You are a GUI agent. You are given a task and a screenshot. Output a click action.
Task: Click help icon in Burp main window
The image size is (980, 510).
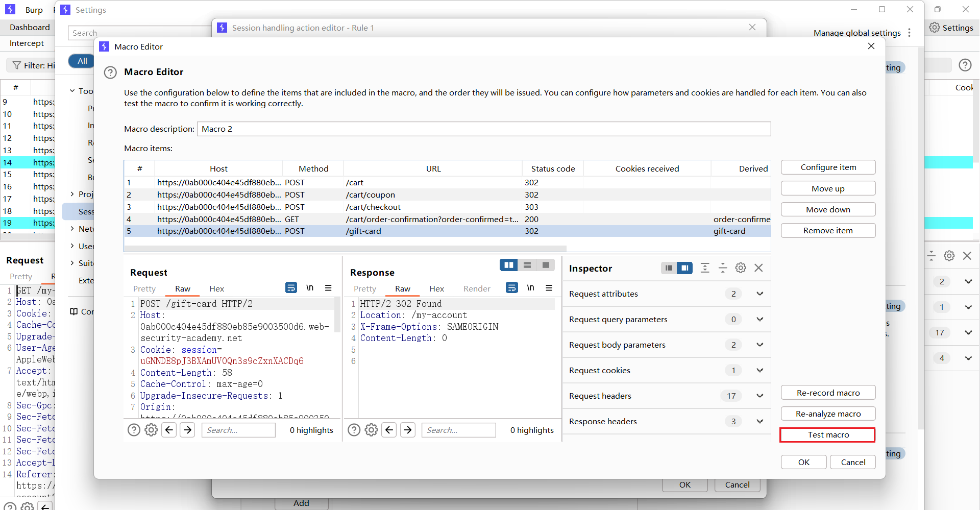[x=965, y=65]
